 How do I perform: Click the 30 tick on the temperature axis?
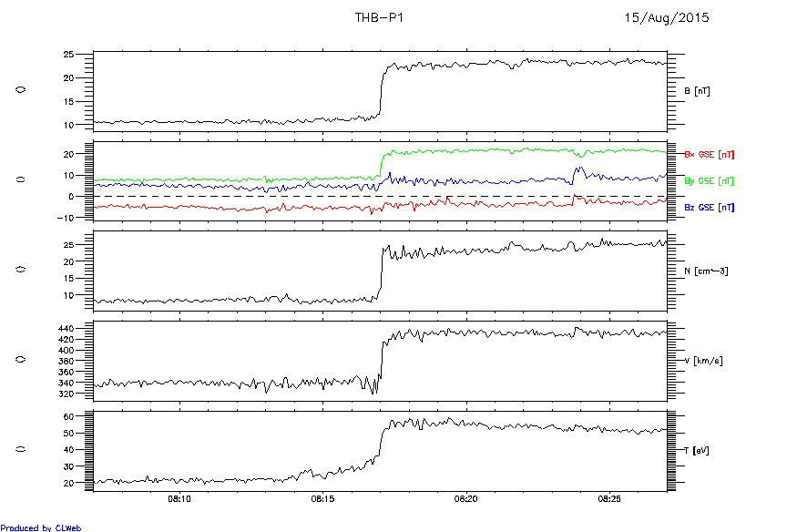[x=68, y=466]
